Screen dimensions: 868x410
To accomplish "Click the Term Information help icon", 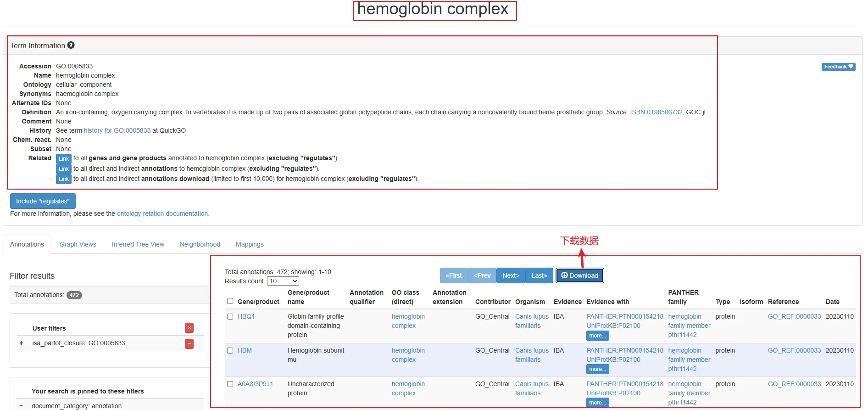I will pyautogui.click(x=71, y=45).
